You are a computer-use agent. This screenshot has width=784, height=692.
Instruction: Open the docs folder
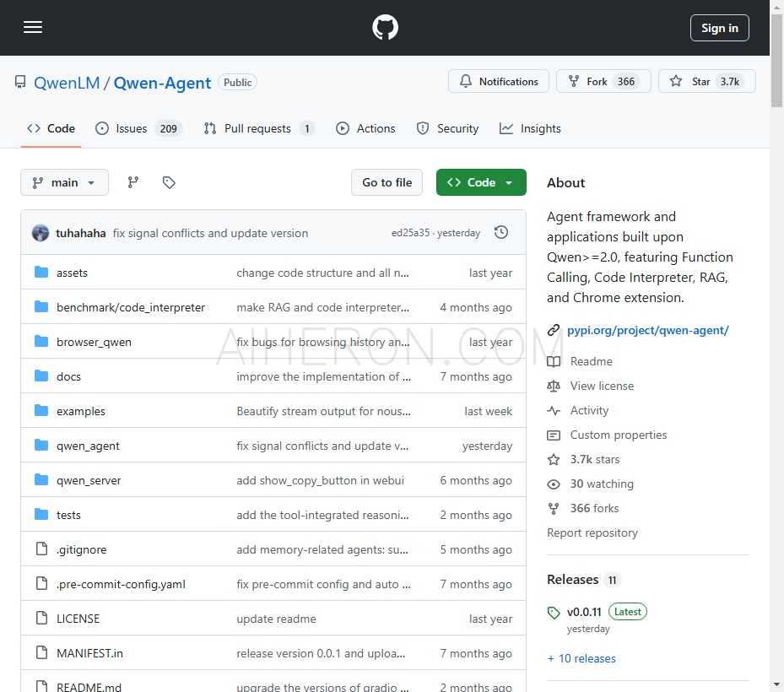coord(68,376)
